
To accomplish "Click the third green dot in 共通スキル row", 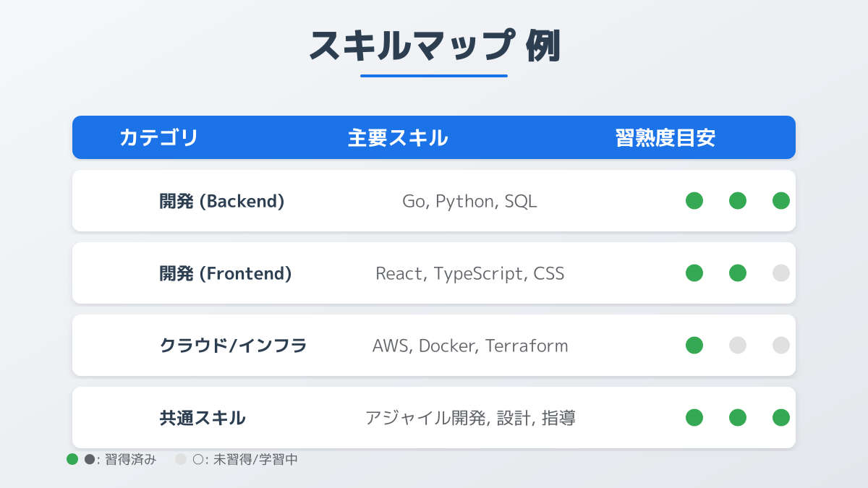I will tap(781, 418).
